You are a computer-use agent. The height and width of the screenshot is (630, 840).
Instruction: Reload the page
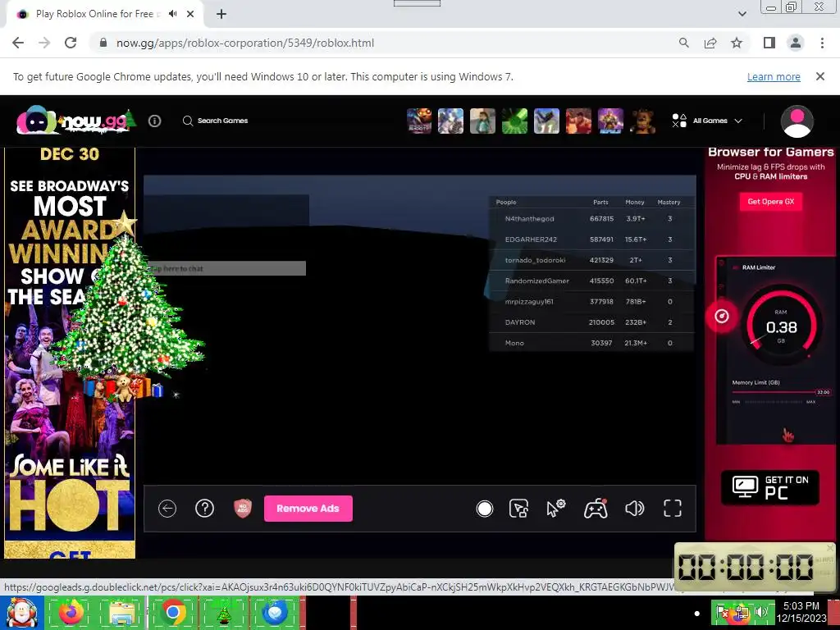pos(71,43)
